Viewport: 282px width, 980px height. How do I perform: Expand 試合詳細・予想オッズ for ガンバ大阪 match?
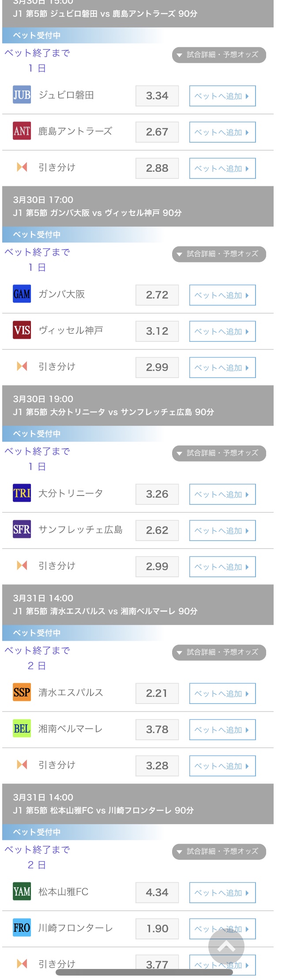click(x=219, y=254)
